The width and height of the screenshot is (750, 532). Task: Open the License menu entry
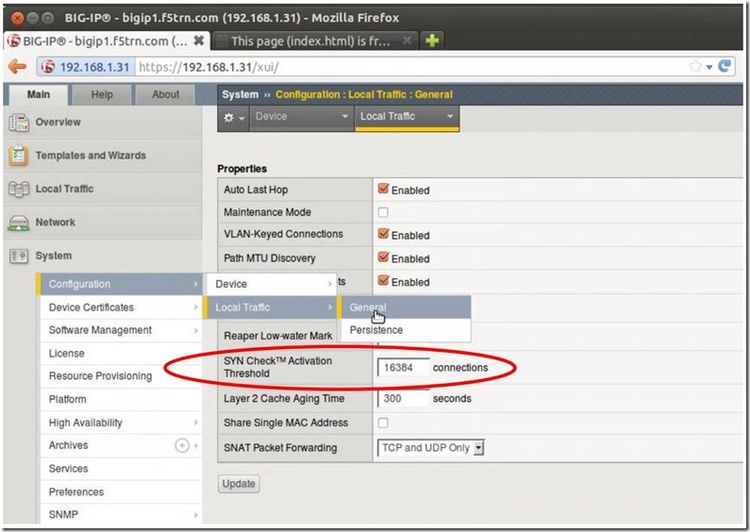tap(67, 353)
